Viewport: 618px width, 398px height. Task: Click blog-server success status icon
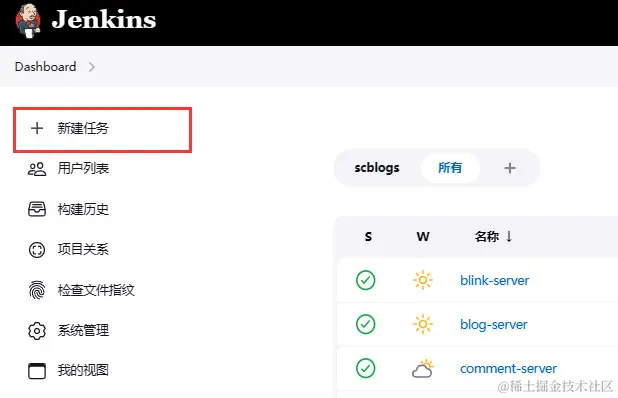(x=365, y=324)
